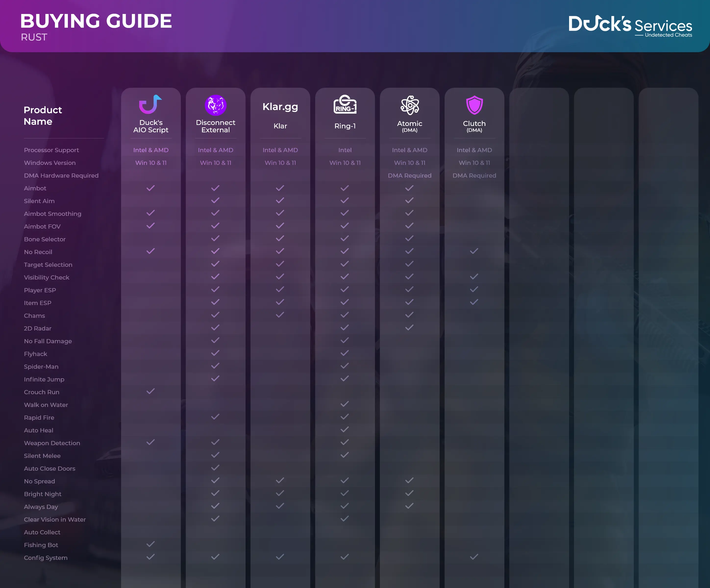Screen dimensions: 710x588
Task: Click the BUYING GUIDE heading
Action: click(x=96, y=21)
